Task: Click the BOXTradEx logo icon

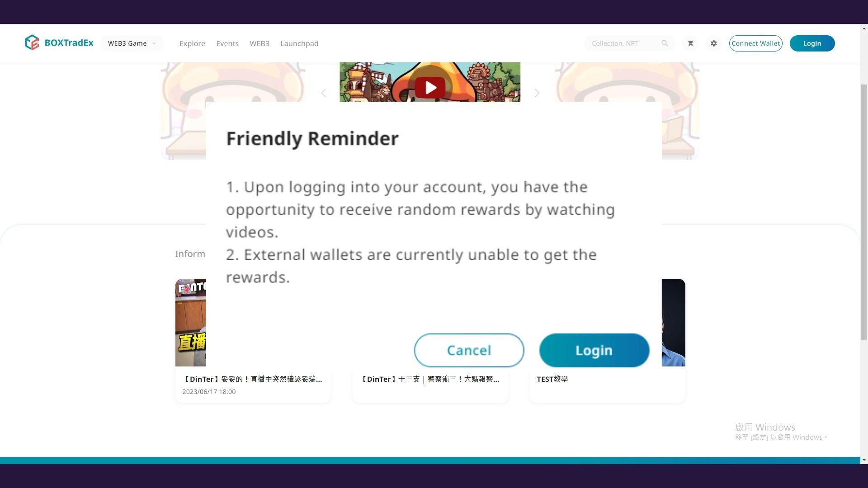Action: point(32,43)
